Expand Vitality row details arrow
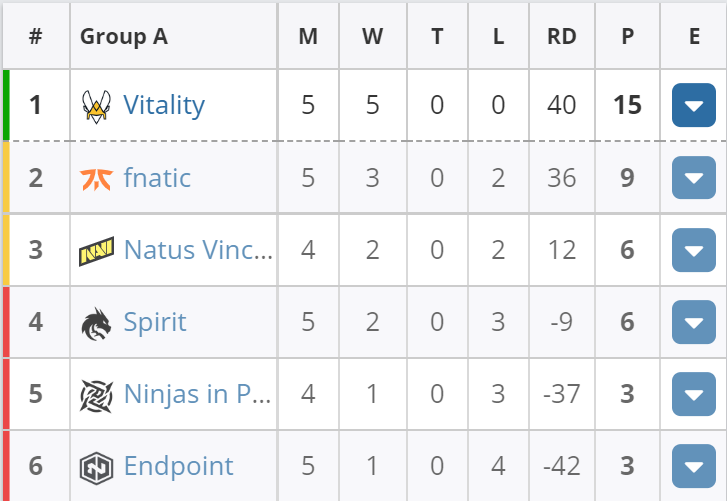This screenshot has height=501, width=727. click(693, 106)
